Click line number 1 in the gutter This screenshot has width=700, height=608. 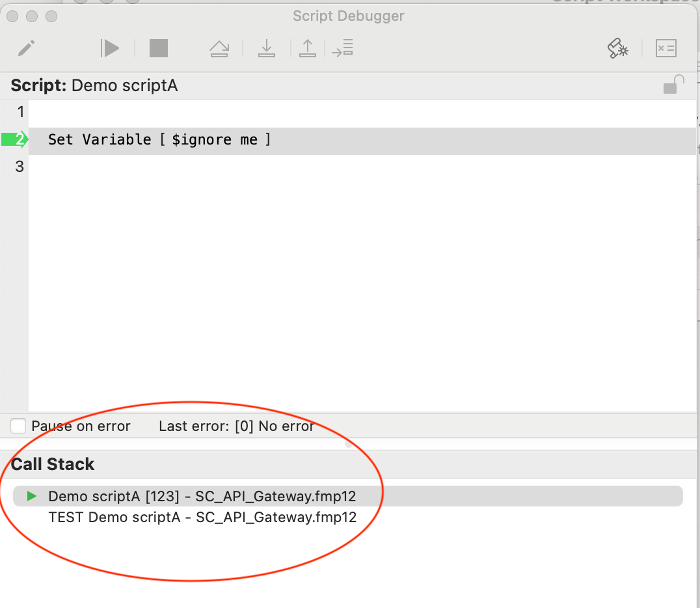coord(21,112)
